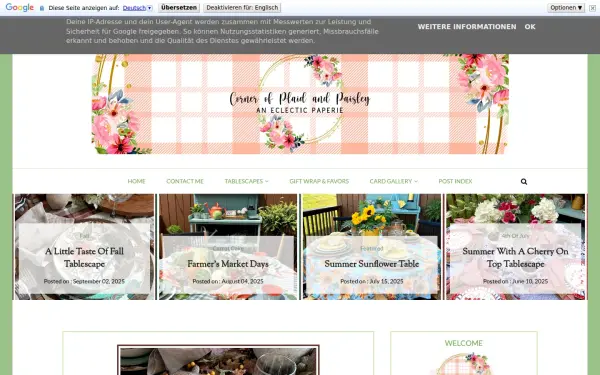Click the Featured category label
600x375 pixels.
pyautogui.click(x=372, y=248)
